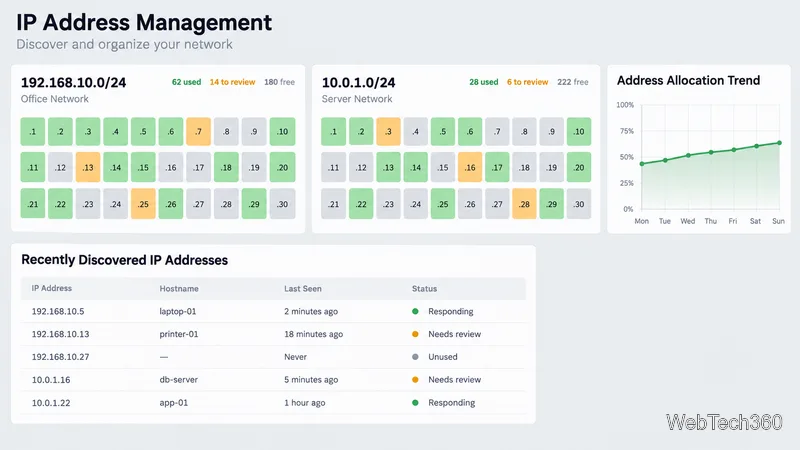Screen dimensions: 800x450
Task: Click the green status dot for laptop-01
Action: 415,311
